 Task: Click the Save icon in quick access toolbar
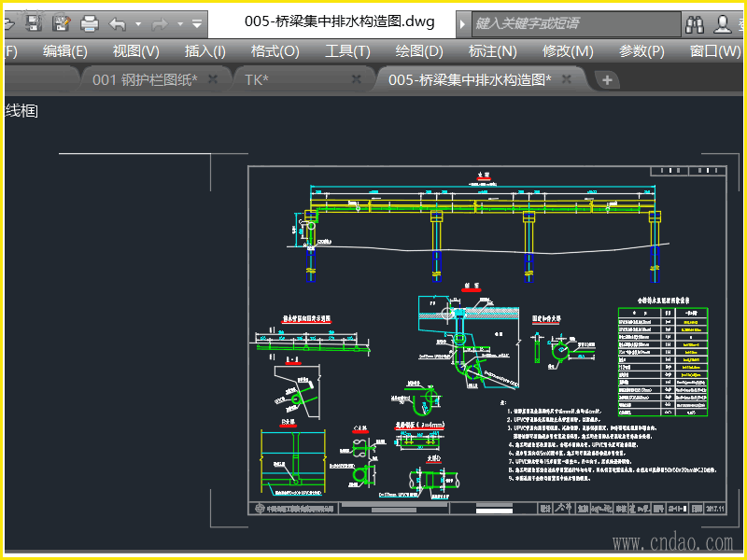tap(33, 22)
